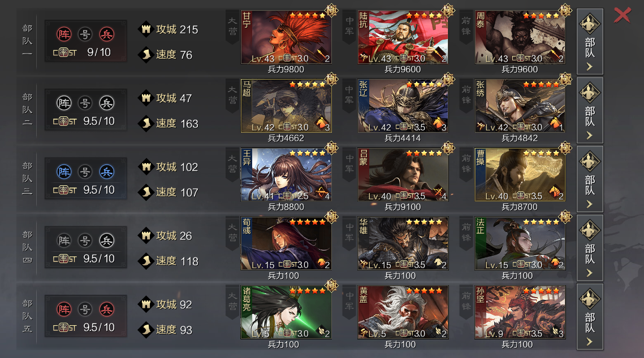
Task: Select the 部队四 row label
Action: click(x=28, y=247)
